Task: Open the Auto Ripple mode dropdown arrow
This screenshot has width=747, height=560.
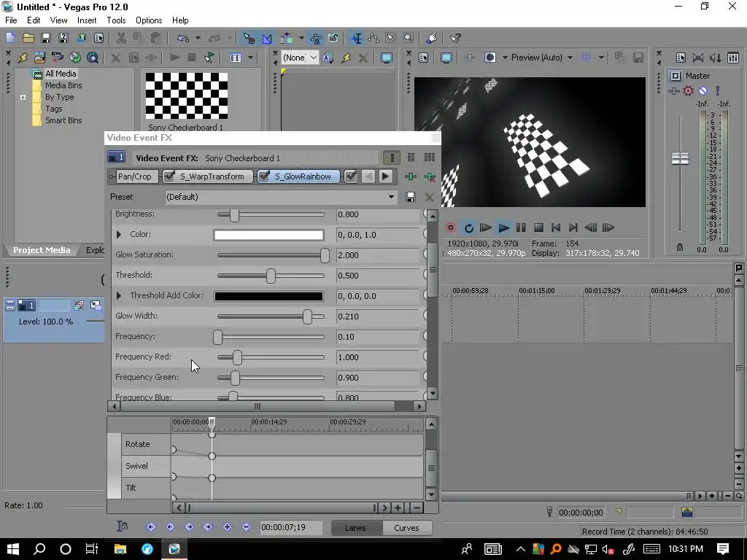Action: click(x=301, y=38)
